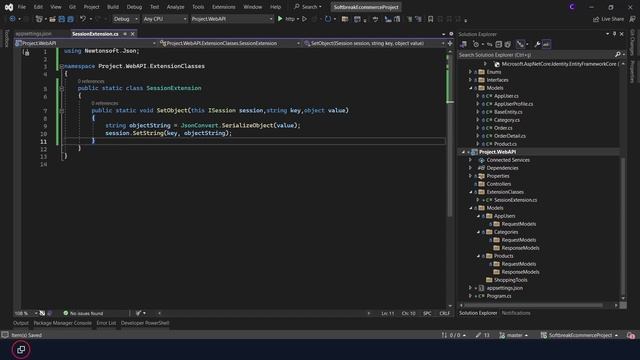Click Pending Changes Filter clock icon
This screenshot has height=360, width=640.
476,44
